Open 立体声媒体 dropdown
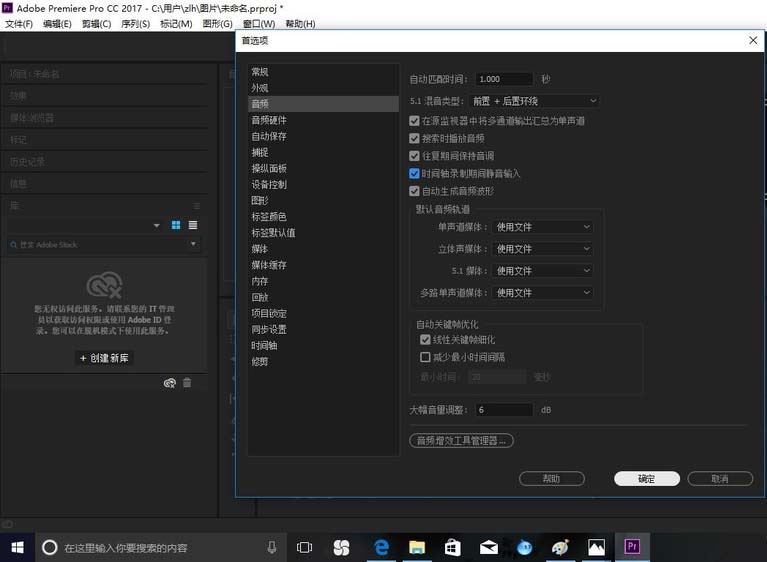Screen dimensions: 767x562 pos(542,249)
